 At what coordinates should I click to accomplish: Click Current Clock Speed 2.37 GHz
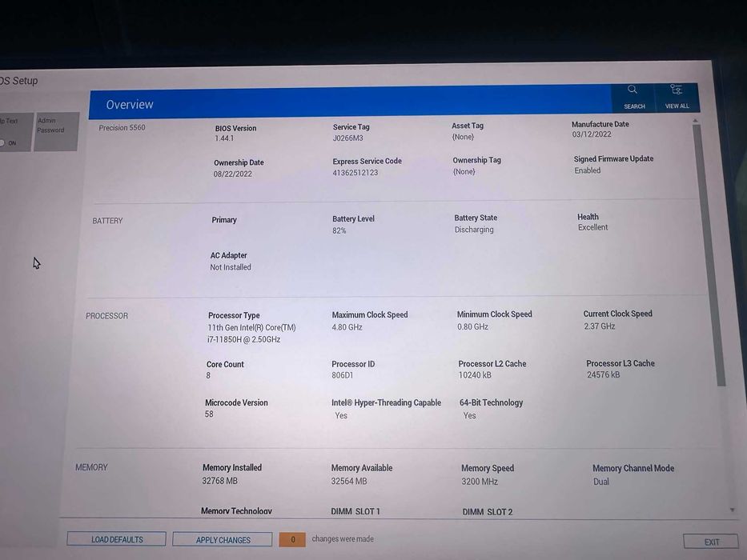pyautogui.click(x=600, y=326)
